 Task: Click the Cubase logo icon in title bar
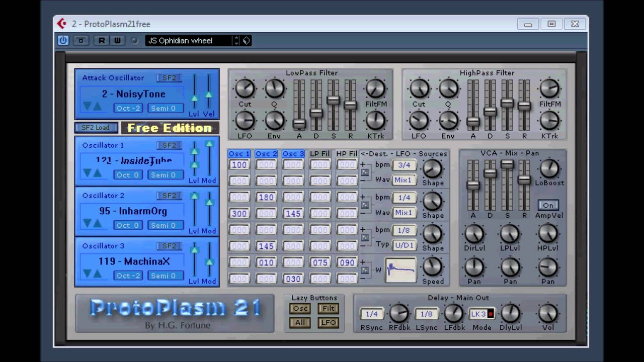pos(62,24)
